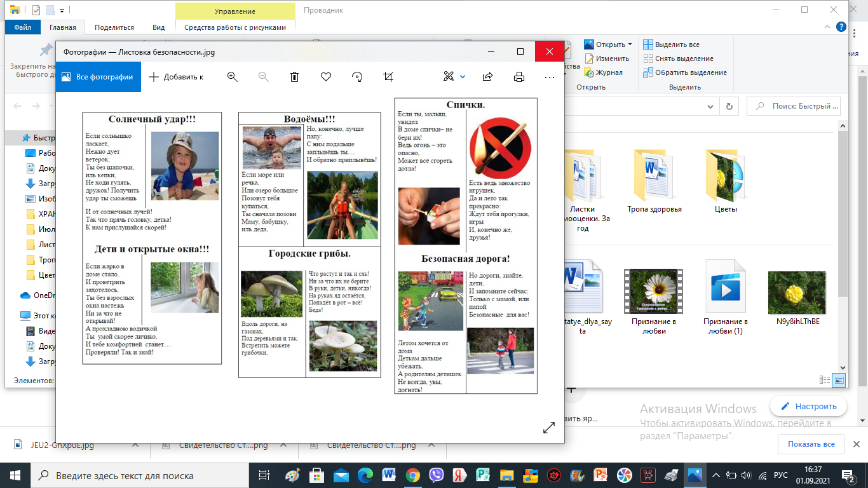Select the Главная ribbon tab
The image size is (868, 488).
click(63, 27)
